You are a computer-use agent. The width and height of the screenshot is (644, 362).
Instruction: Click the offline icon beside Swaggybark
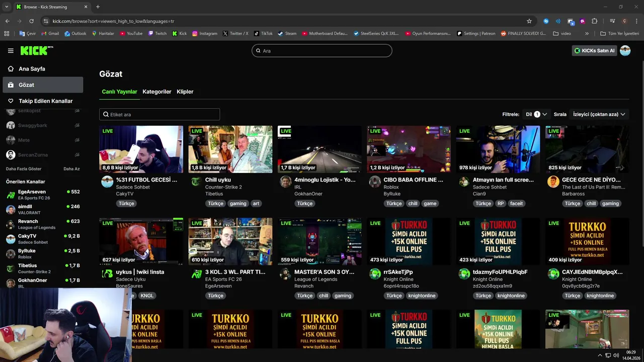coord(77,125)
